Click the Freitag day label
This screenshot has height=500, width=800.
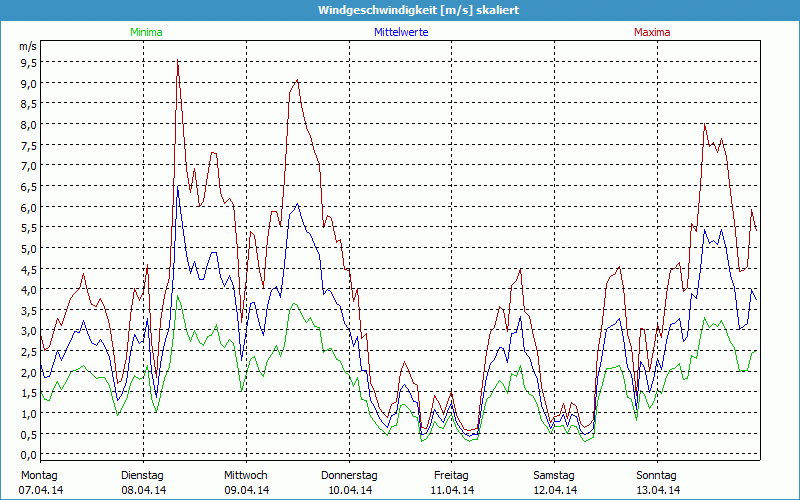pyautogui.click(x=452, y=476)
